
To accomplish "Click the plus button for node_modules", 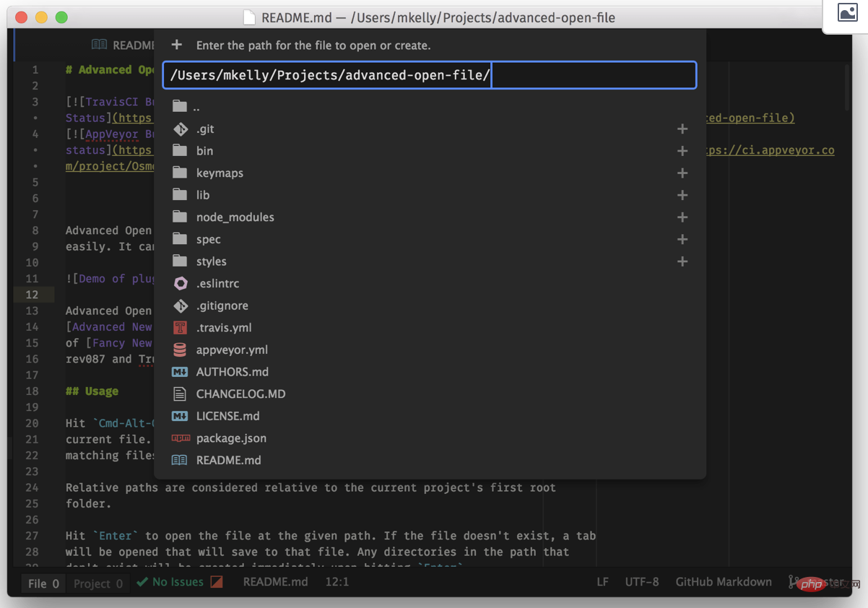I will click(682, 217).
